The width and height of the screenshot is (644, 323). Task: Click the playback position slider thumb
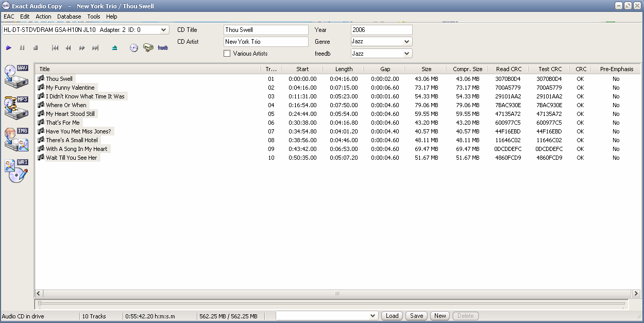tap(39, 303)
